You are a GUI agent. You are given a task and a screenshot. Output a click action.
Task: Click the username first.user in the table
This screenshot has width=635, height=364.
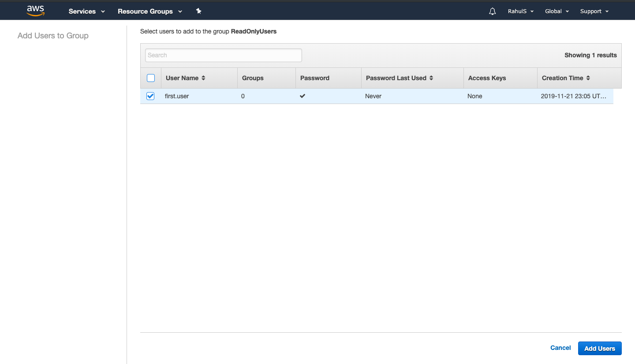pos(176,96)
